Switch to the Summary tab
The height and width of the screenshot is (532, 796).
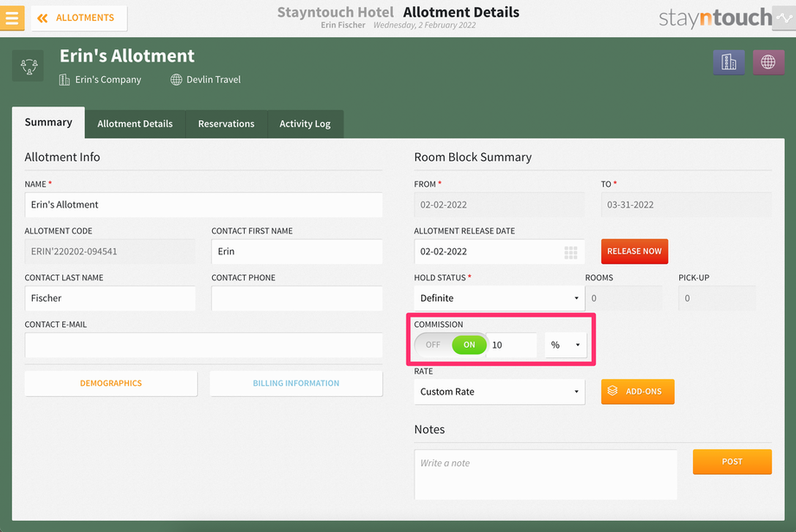[48, 122]
